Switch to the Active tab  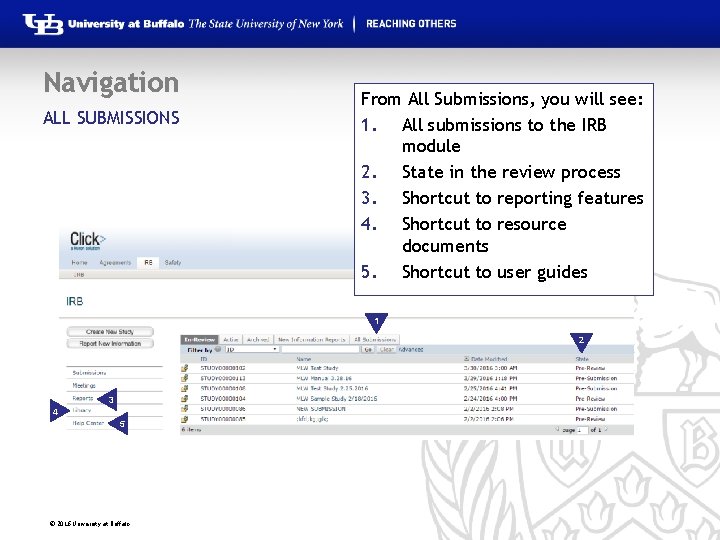click(x=231, y=339)
